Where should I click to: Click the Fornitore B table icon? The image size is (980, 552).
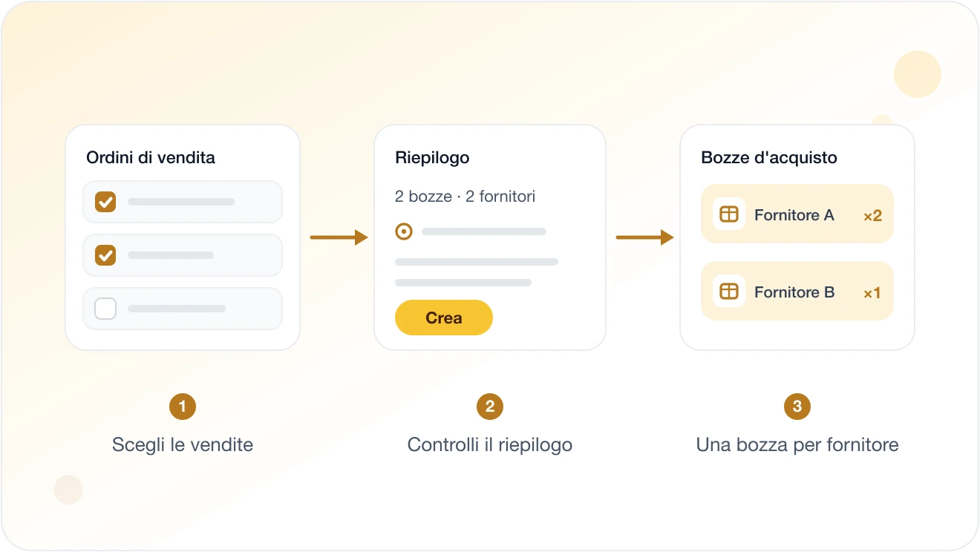coord(729,292)
